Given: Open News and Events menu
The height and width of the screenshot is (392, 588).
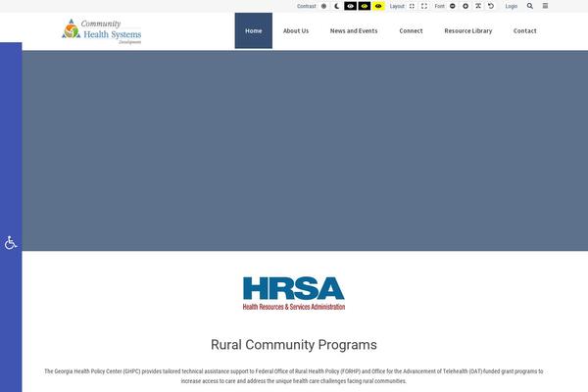Looking at the screenshot, I should coord(354,30).
